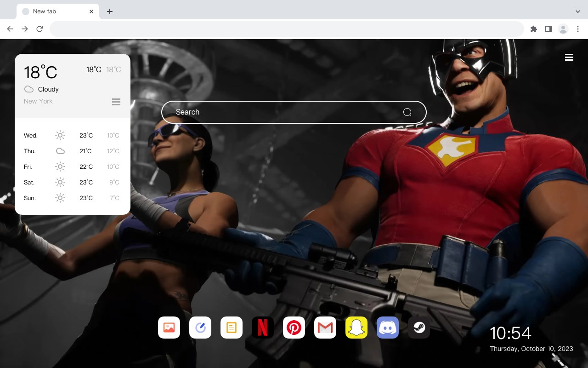Reload the page
The width and height of the screenshot is (588, 368).
[40, 29]
